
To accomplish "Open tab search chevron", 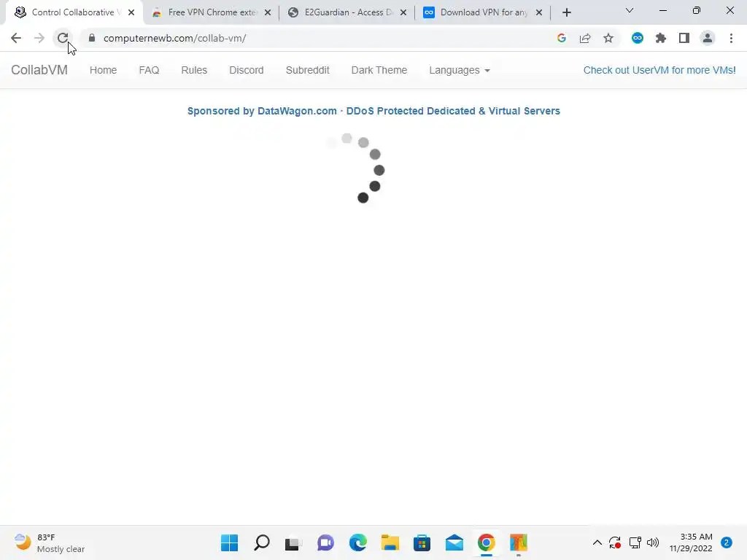I will tap(630, 10).
